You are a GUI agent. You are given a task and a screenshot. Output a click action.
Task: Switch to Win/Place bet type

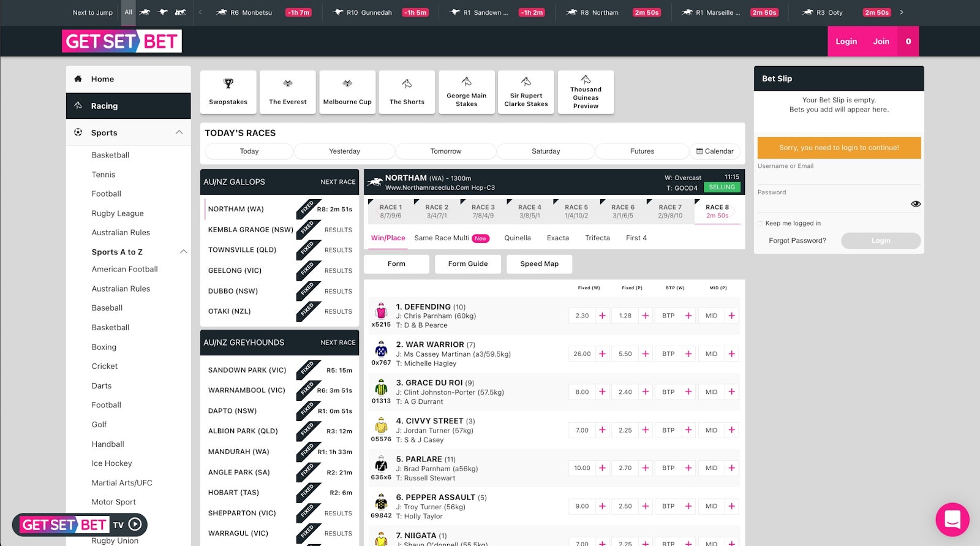[x=388, y=238]
